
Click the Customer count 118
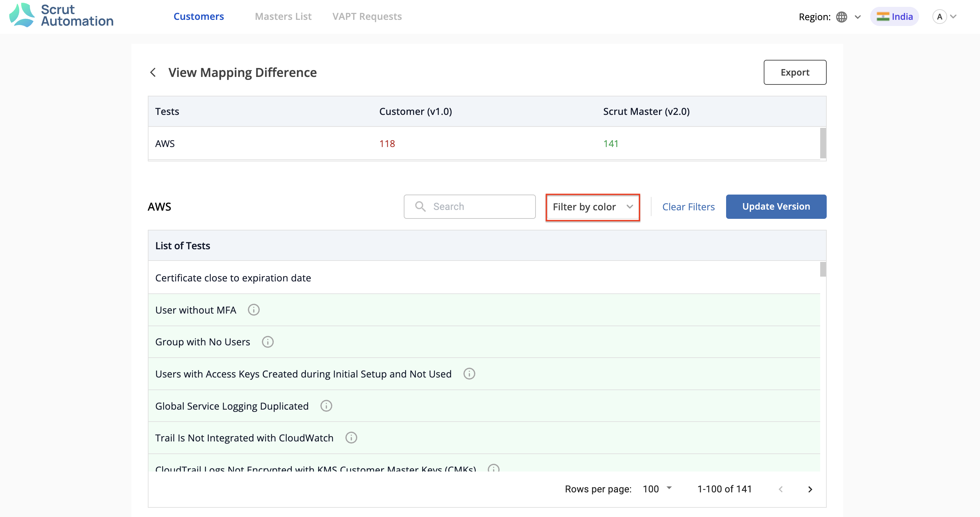point(387,143)
